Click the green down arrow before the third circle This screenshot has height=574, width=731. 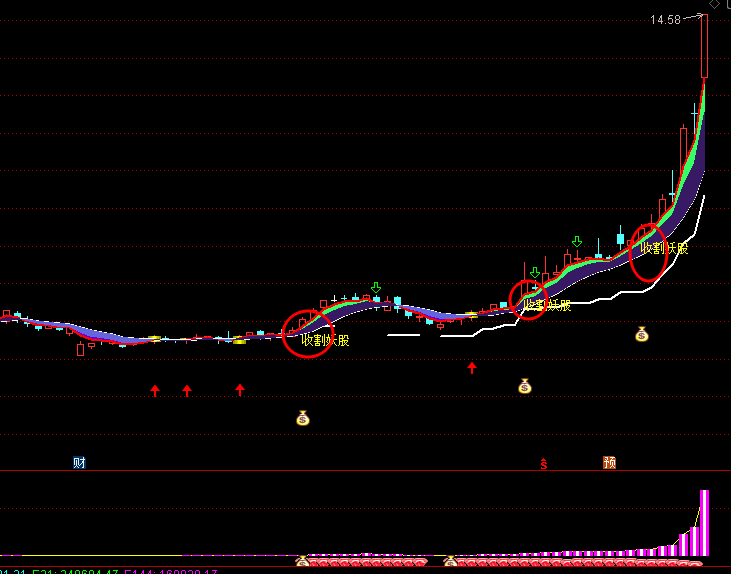[x=577, y=242]
